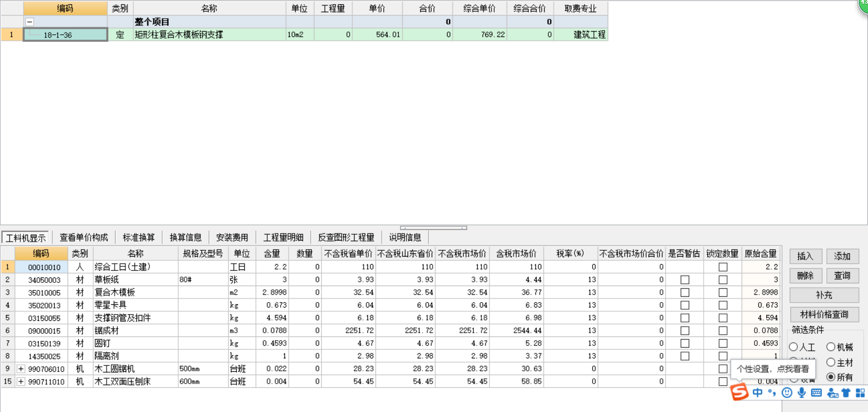The height and width of the screenshot is (412, 868).
Task: Select code cell 03150055
Action: (41, 318)
